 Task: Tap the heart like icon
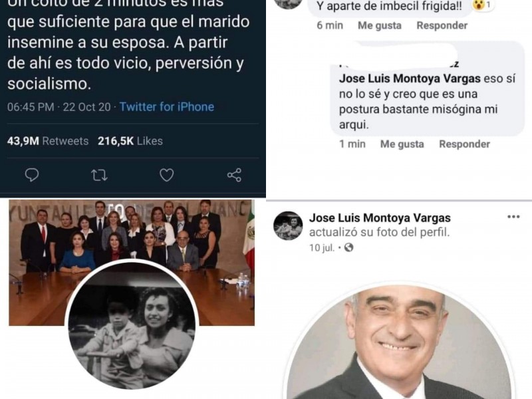(167, 175)
